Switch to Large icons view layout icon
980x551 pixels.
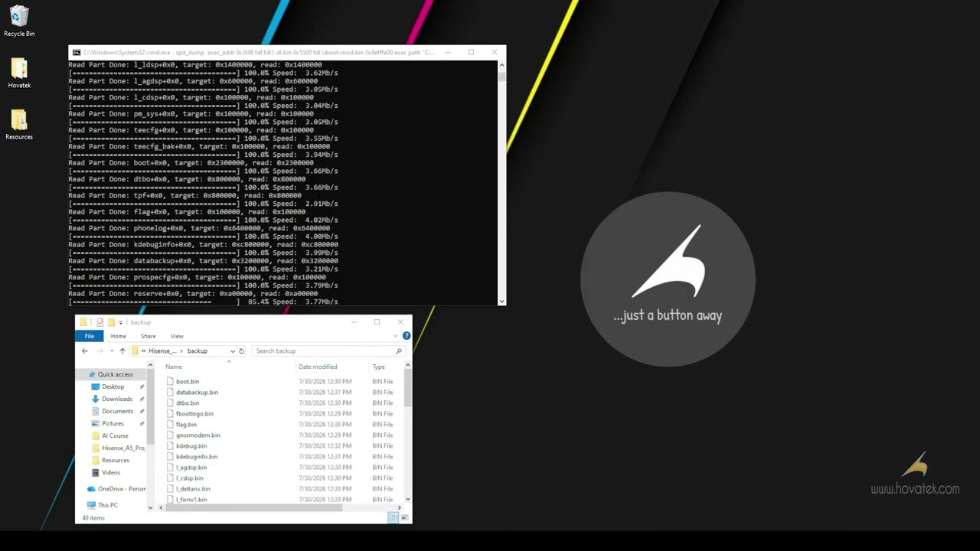click(x=403, y=518)
